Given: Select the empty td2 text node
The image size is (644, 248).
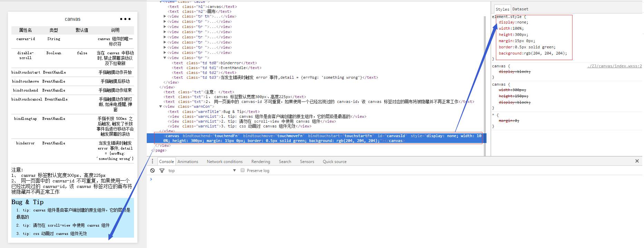Looking at the screenshot, I should [x=204, y=73].
